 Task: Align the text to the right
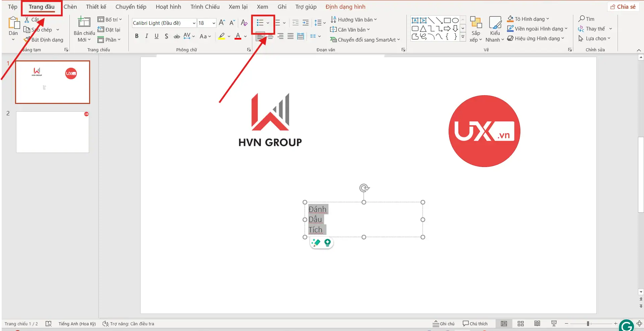[280, 36]
